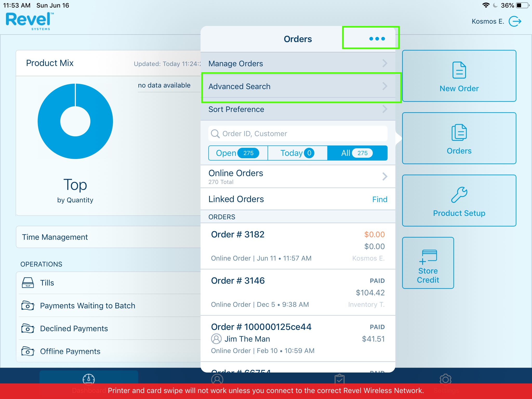
Task: Open Order # 3182
Action: [298, 246]
